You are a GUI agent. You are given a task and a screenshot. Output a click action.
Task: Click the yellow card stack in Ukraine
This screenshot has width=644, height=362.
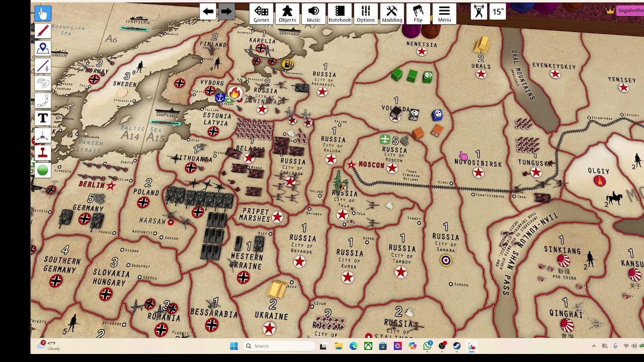pyautogui.click(x=277, y=289)
